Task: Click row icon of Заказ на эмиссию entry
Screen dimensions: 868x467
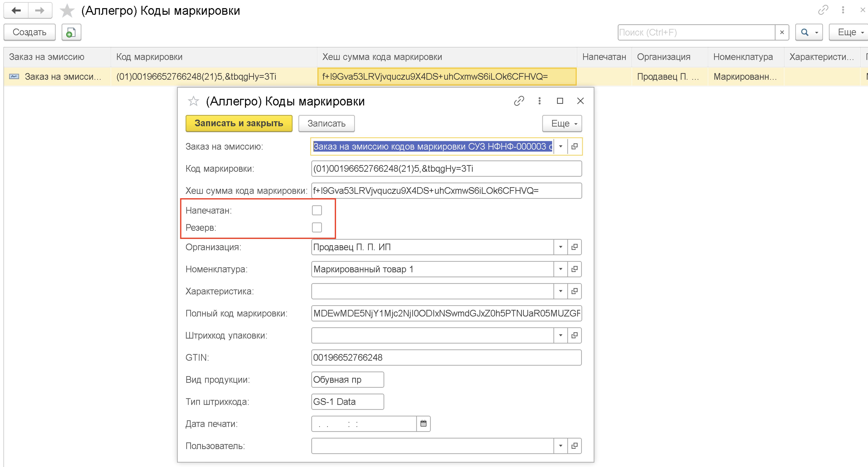Action: (x=14, y=76)
